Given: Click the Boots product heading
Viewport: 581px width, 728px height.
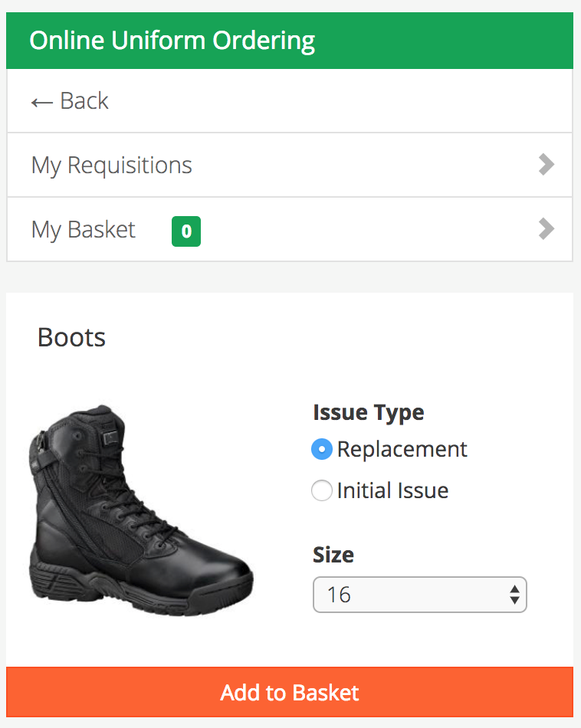Looking at the screenshot, I should [71, 337].
